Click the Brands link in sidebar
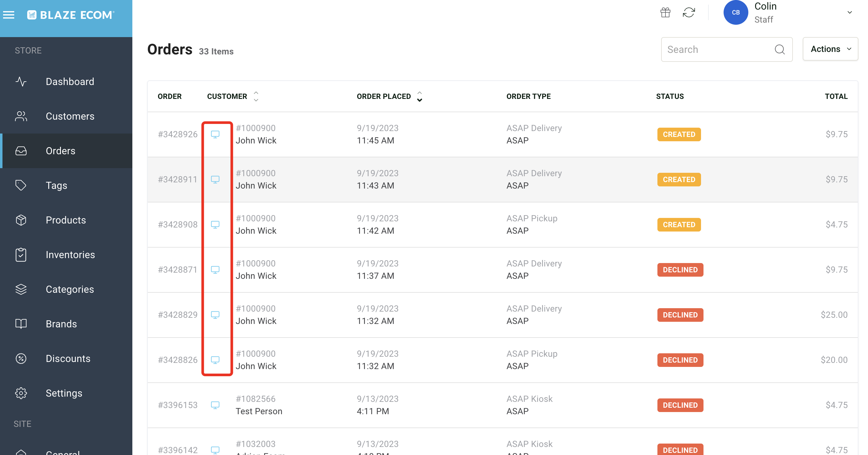The height and width of the screenshot is (455, 868). click(x=61, y=324)
